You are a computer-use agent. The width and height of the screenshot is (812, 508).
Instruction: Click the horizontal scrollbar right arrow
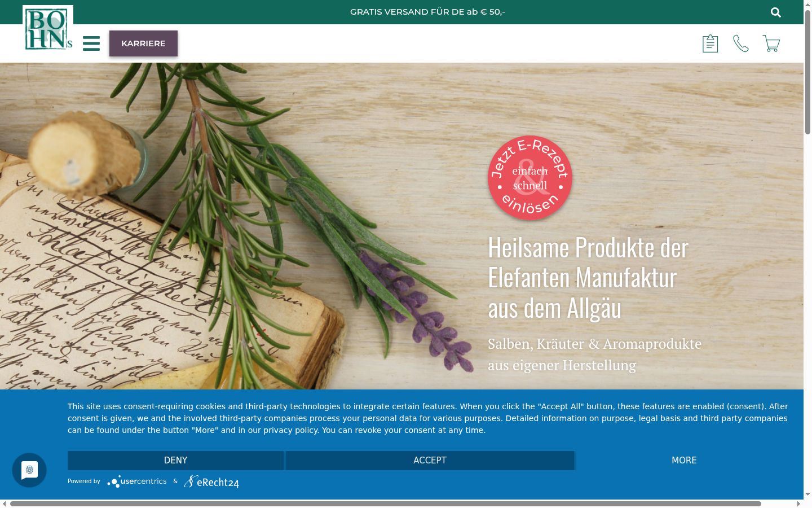pyautogui.click(x=798, y=503)
